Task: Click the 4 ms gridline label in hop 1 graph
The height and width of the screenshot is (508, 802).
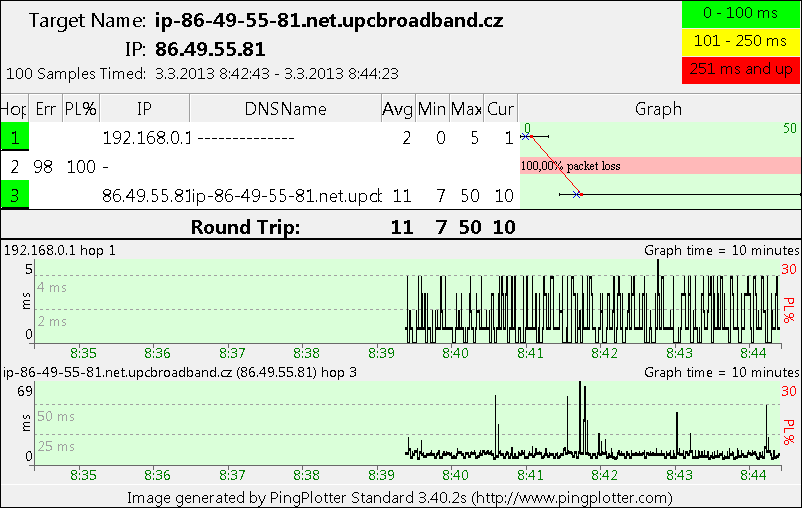Action: click(52, 288)
